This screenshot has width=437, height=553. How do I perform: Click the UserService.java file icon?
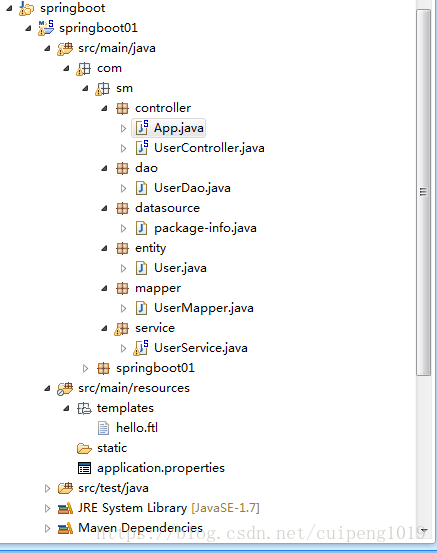(141, 348)
